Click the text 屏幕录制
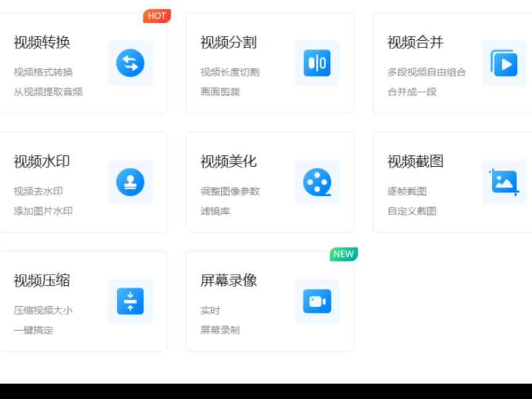 220,330
